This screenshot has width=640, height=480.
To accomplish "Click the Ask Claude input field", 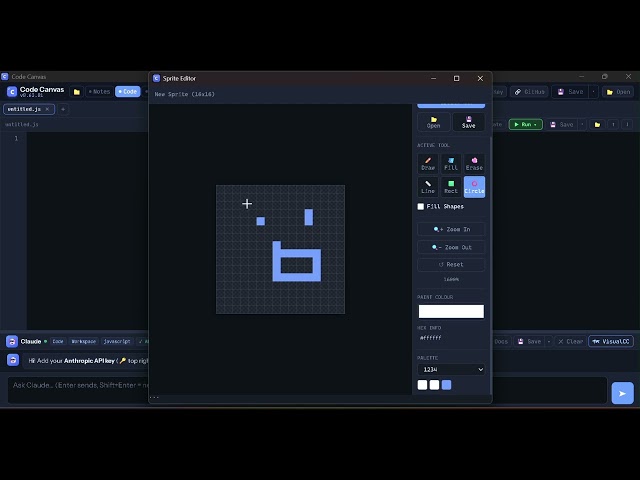I will [308, 390].
